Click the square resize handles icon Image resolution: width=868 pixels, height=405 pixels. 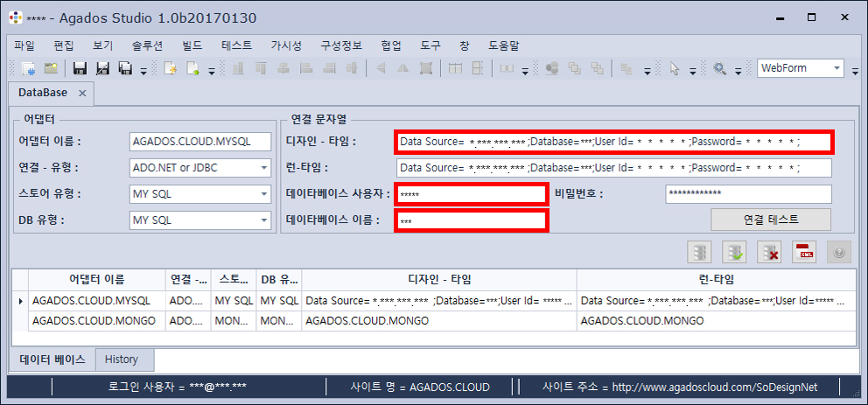(426, 68)
